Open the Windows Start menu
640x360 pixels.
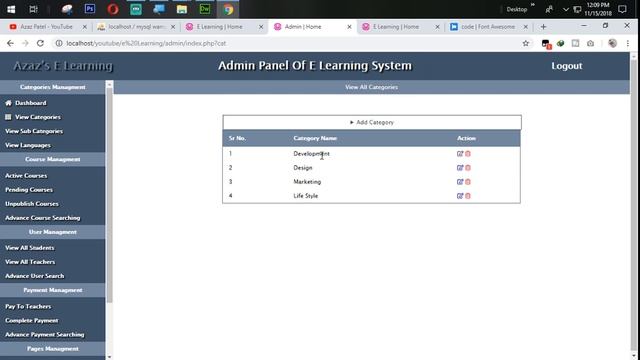click(x=11, y=9)
